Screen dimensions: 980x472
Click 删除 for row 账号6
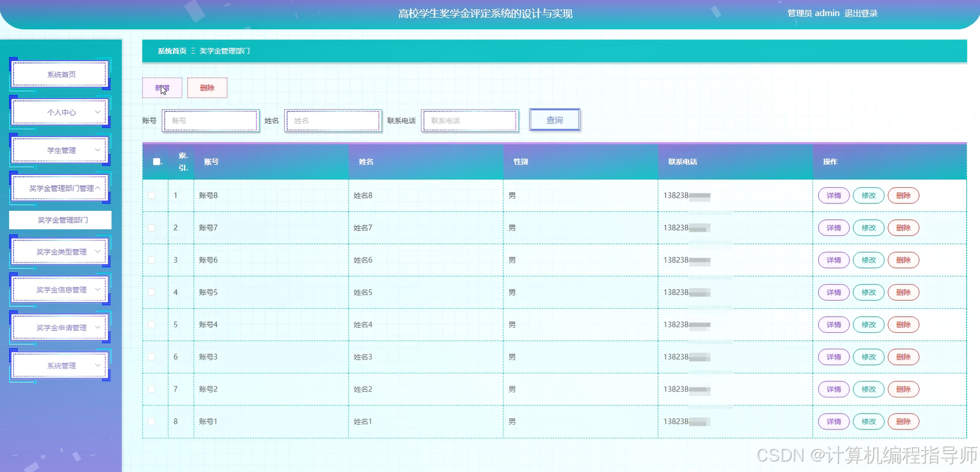(x=904, y=260)
